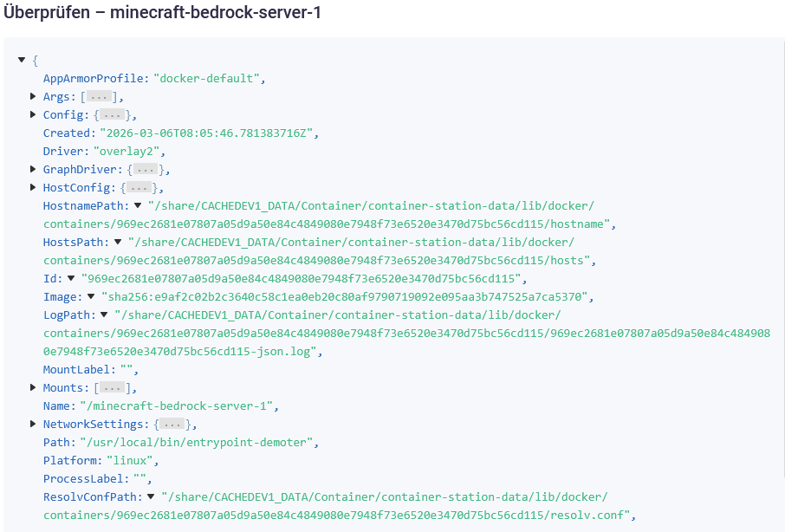The height and width of the screenshot is (532, 785).
Task: Click the ellipsis placeholder in HostConfig
Action: pyautogui.click(x=141, y=188)
